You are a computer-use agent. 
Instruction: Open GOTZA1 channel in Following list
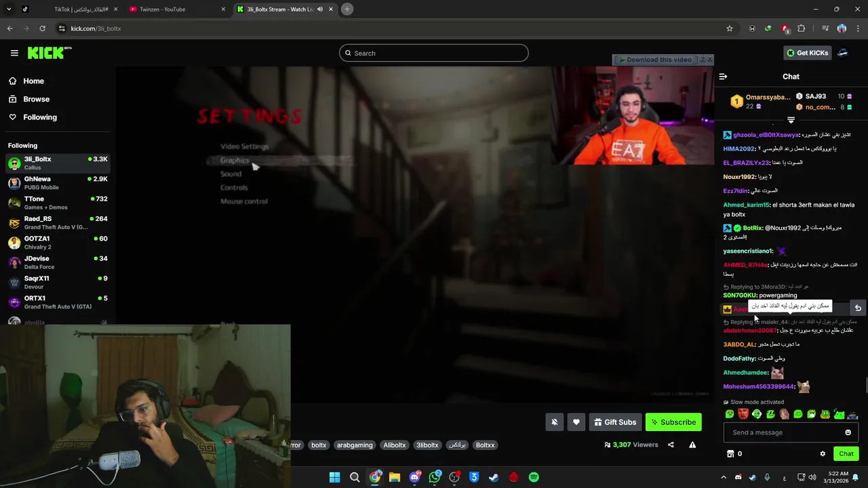click(58, 243)
